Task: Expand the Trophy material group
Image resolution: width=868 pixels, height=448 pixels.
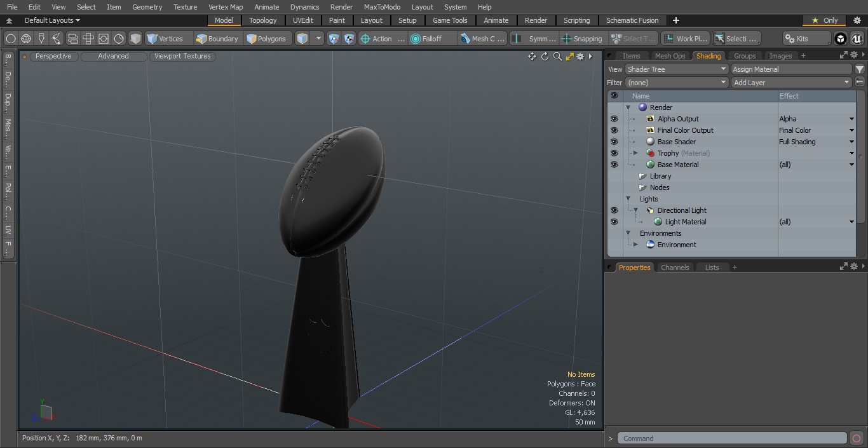Action: (635, 153)
